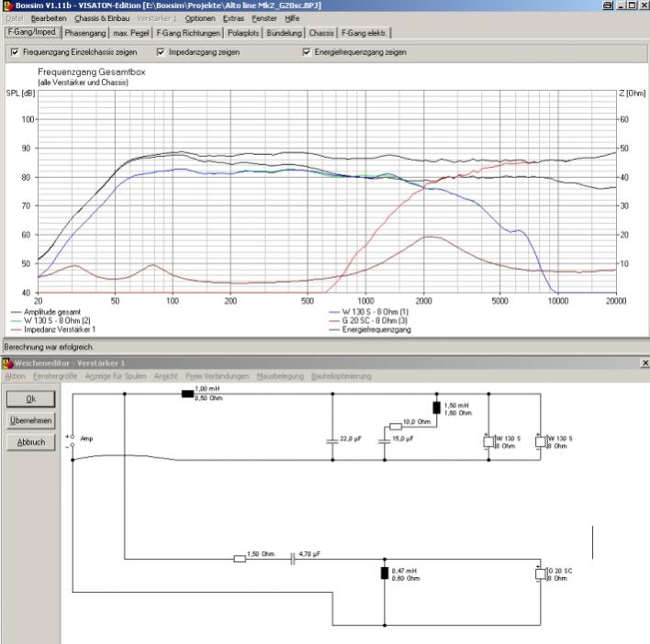Click the 0,47 mH inductor symbol
The image size is (650, 644).
(384, 574)
